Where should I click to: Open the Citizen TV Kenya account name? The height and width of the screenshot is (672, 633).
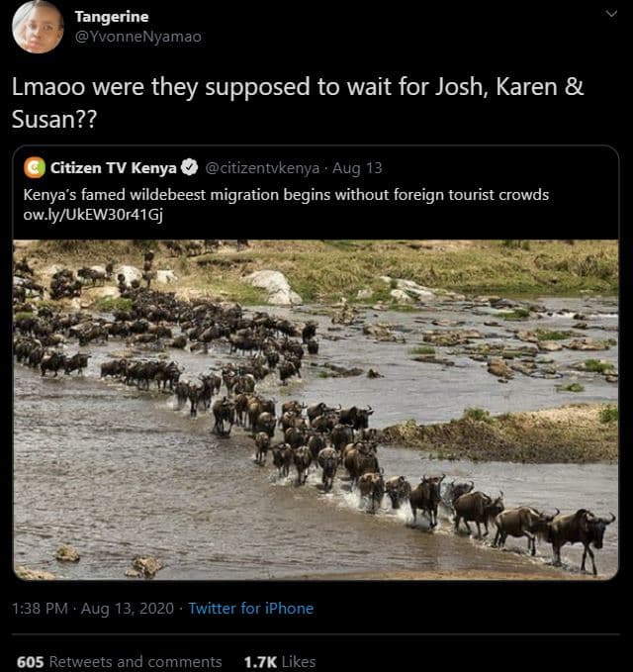[x=114, y=166]
